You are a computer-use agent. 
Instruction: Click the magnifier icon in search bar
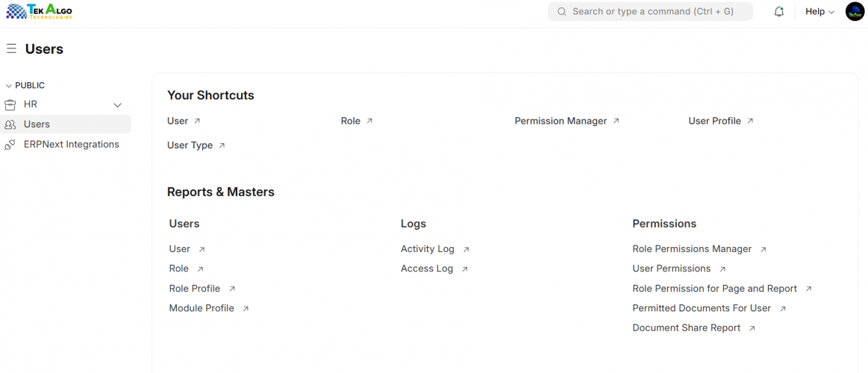[x=561, y=12]
